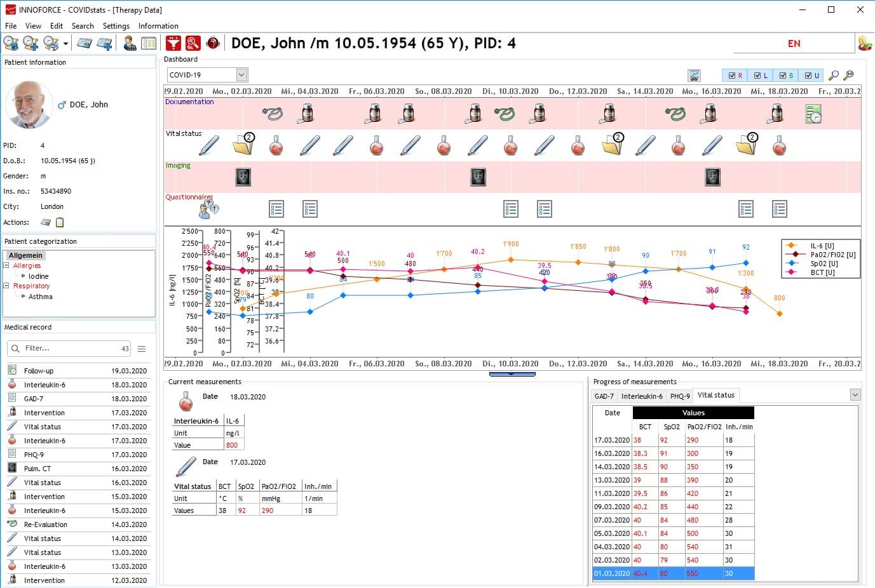
Task: Click the add-patient search icon with plus
Action: [x=31, y=43]
